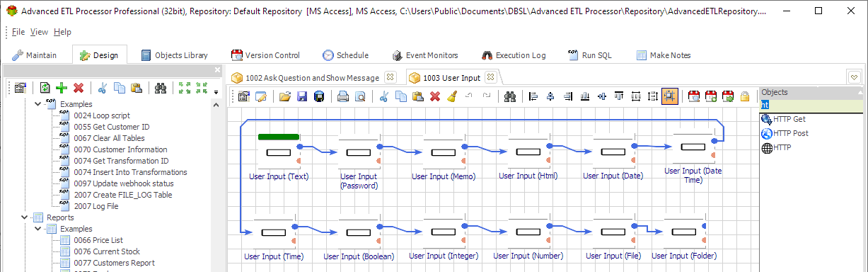The height and width of the screenshot is (272, 868).
Task: Switch to the Objects Library tab
Action: (x=174, y=55)
